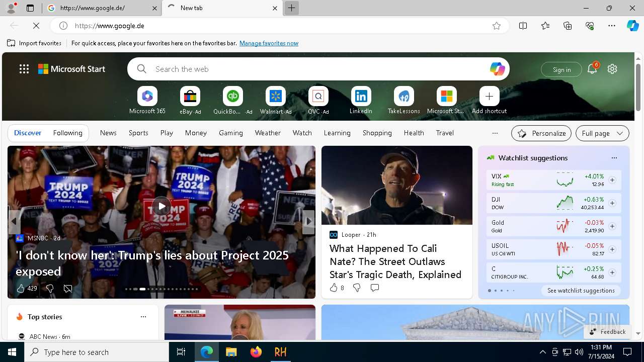This screenshot has width=644, height=362.
Task: Click the Copilot icon in search box
Action: [x=497, y=69]
